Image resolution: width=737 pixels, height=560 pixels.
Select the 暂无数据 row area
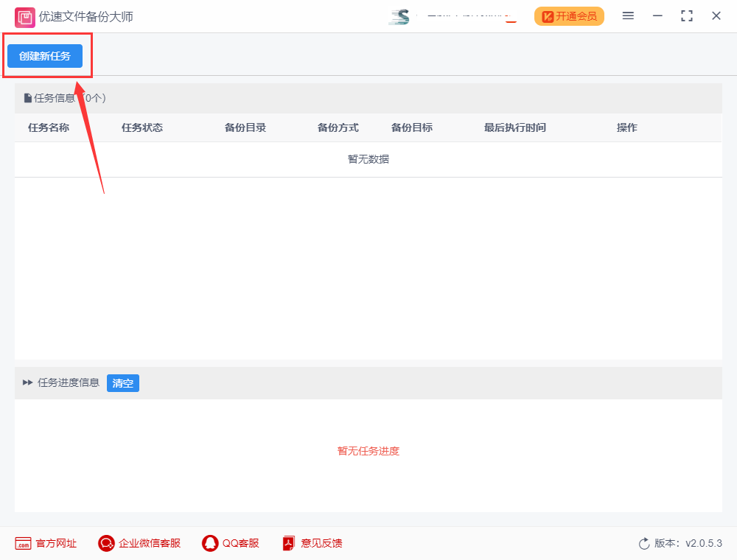click(367, 158)
